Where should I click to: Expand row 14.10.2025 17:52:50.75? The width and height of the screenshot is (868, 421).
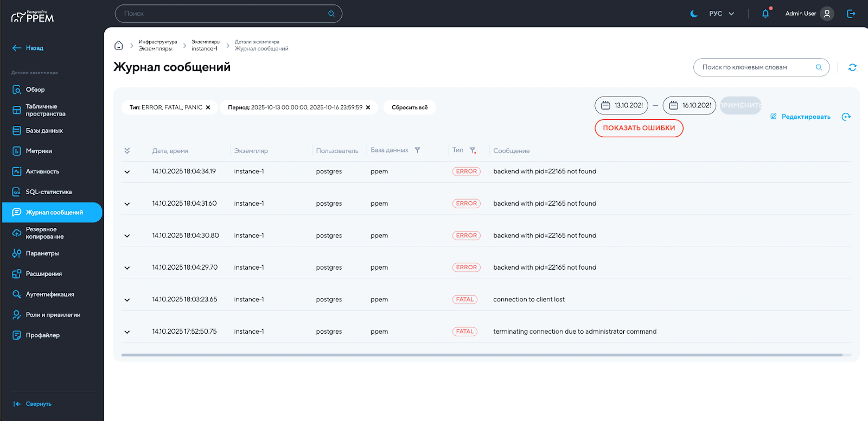click(127, 332)
